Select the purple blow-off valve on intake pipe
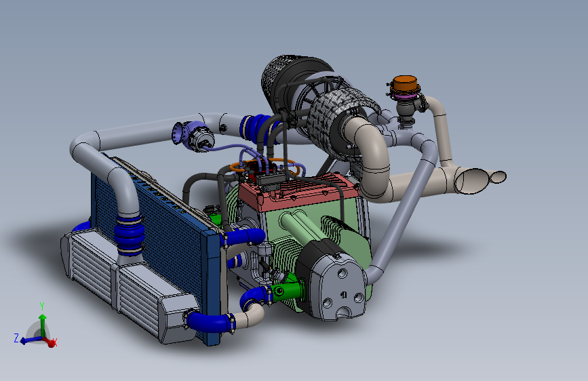The height and width of the screenshot is (381, 588). [x=193, y=136]
